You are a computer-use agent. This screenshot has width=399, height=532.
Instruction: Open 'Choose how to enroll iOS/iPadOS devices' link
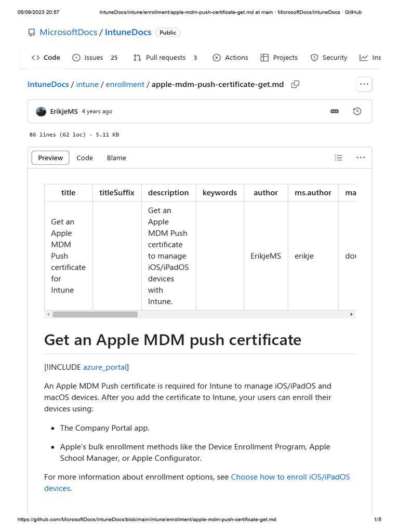click(x=290, y=477)
